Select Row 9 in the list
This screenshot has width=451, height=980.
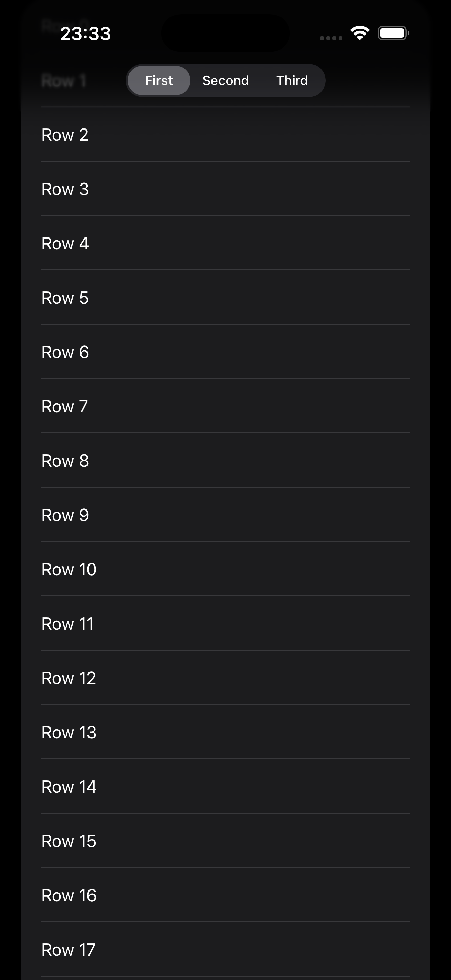coord(225,515)
